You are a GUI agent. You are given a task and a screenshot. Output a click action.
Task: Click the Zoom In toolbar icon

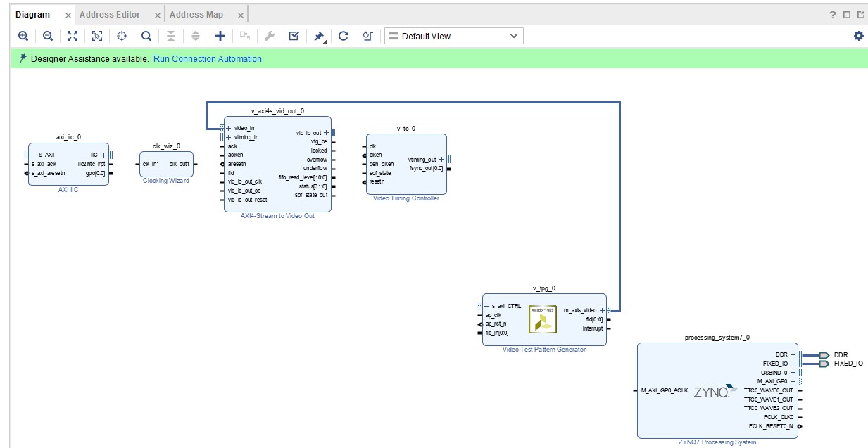[x=23, y=36]
